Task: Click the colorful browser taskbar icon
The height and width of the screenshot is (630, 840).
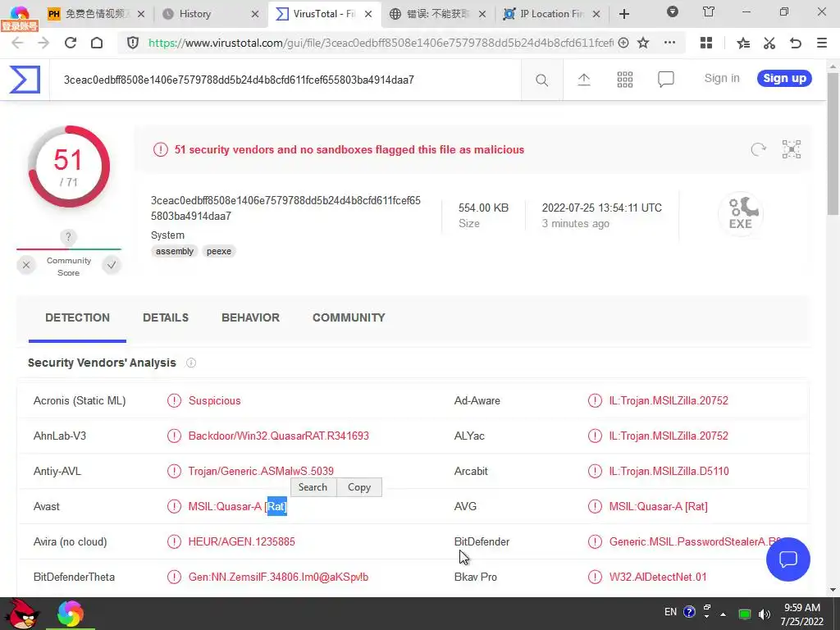Action: [71, 614]
